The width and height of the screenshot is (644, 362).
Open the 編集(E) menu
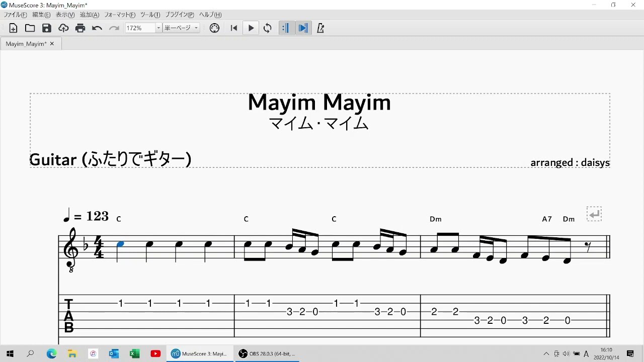pos(42,15)
